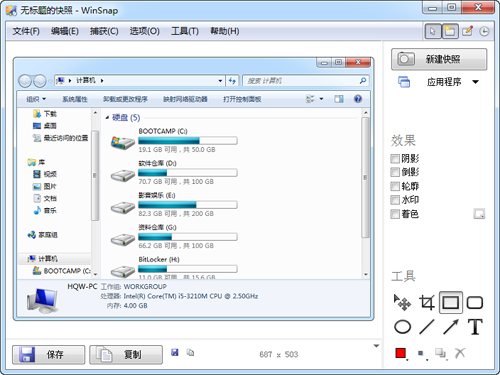Click the refresh arrows button in captured address bar
Viewport: 500px width, 375px height.
click(232, 81)
